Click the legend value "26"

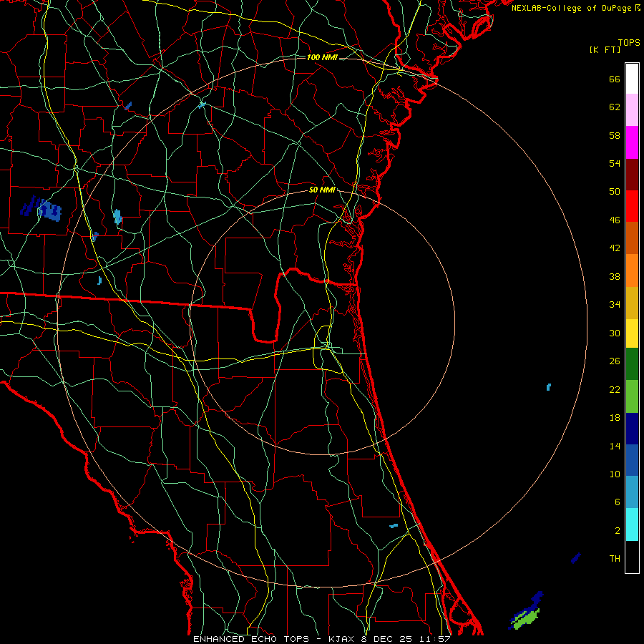click(615, 361)
